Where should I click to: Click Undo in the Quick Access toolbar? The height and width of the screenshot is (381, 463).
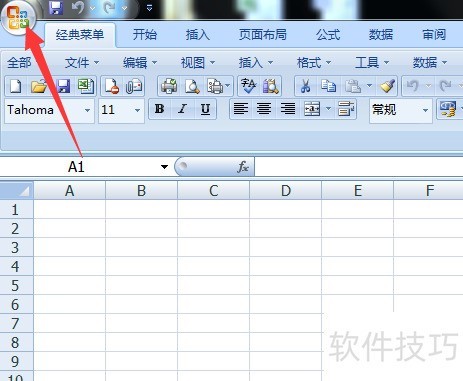(78, 7)
